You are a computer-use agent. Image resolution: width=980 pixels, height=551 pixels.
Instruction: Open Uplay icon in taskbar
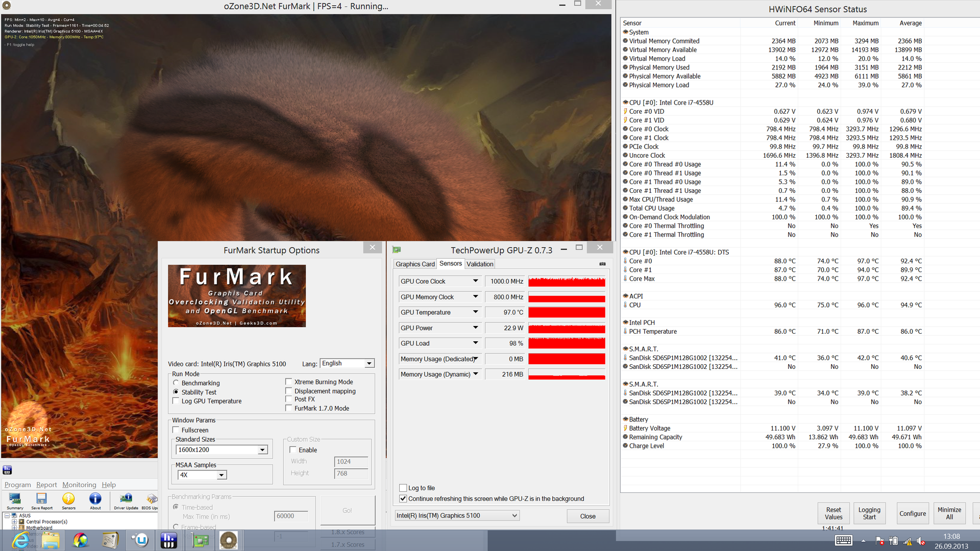tap(140, 540)
